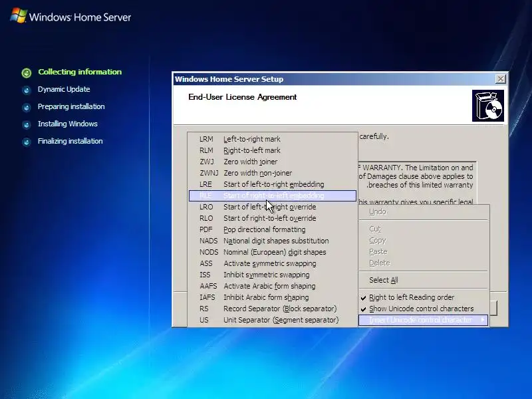Click the Installing Windows bullet icon
532x399 pixels.
click(x=27, y=124)
